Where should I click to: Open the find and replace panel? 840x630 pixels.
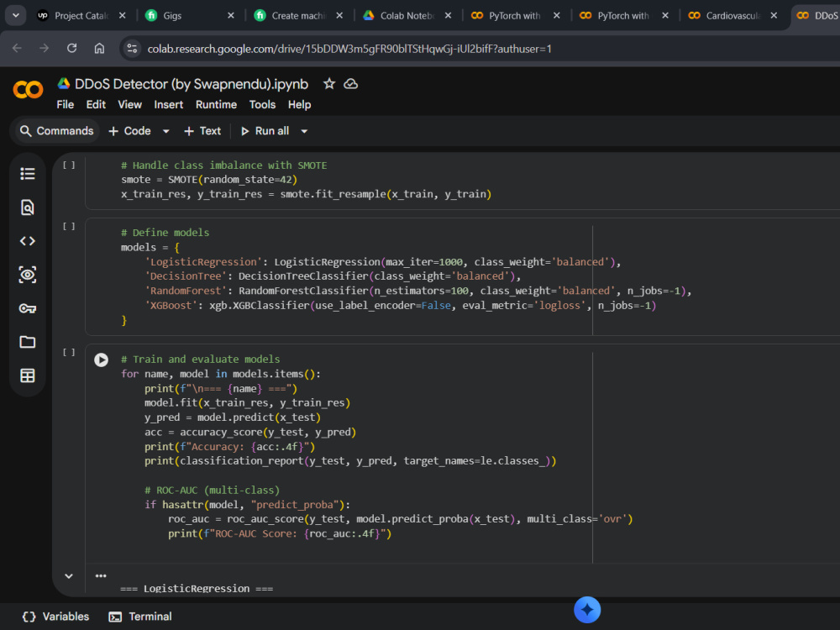pos(28,207)
